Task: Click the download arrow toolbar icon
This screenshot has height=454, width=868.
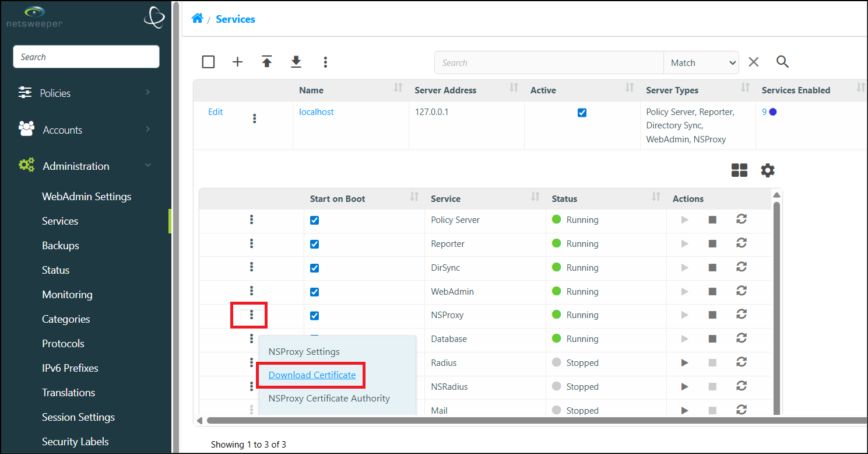Action: [296, 62]
